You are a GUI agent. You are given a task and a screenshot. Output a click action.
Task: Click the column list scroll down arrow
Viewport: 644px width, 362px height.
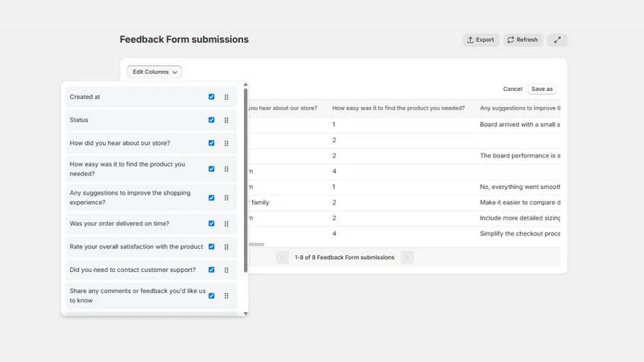246,314
